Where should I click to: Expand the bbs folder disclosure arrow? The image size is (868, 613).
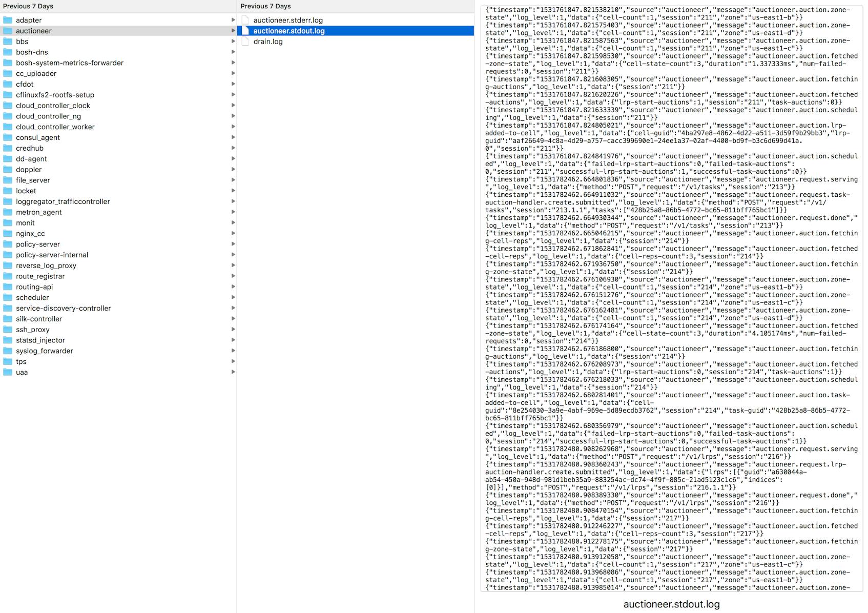[233, 42]
